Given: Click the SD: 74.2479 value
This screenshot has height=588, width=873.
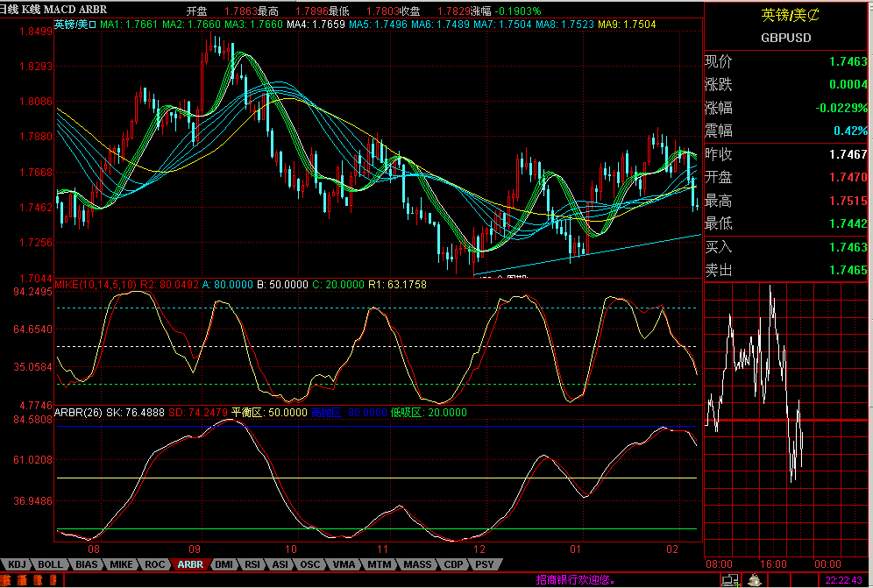Looking at the screenshot, I should coord(197,413).
